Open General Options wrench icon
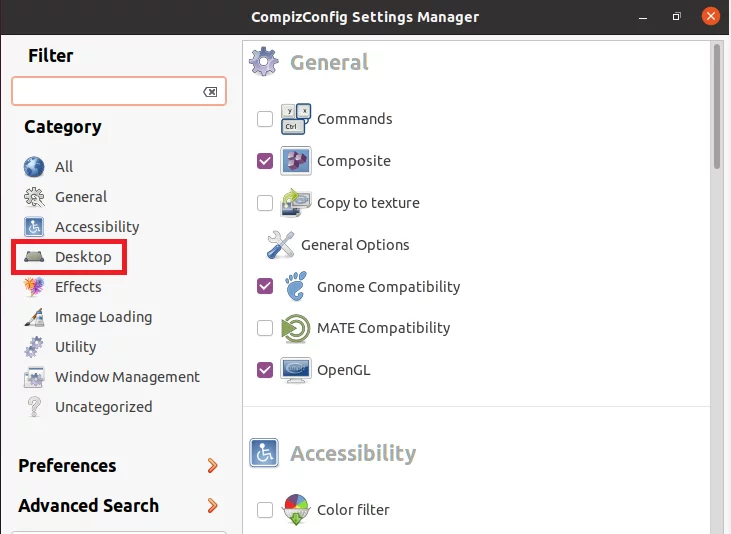 pos(280,244)
